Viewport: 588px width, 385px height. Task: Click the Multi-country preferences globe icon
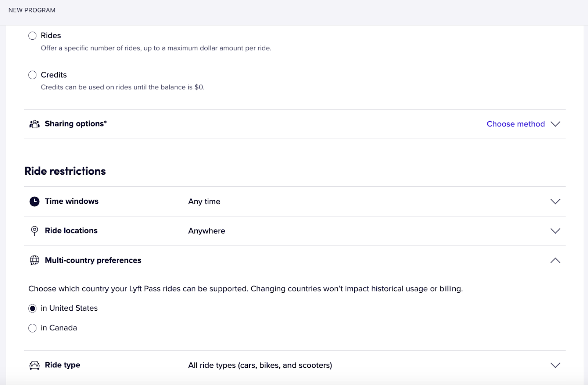(x=34, y=260)
